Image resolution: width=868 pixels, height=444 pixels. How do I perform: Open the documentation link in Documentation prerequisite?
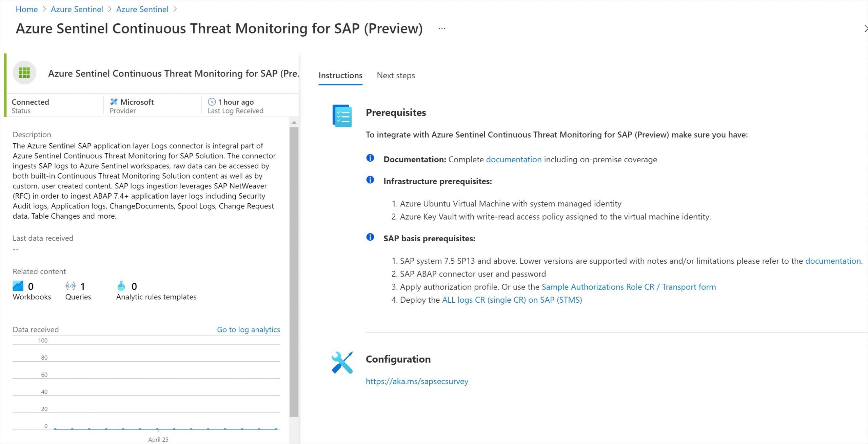click(x=514, y=160)
